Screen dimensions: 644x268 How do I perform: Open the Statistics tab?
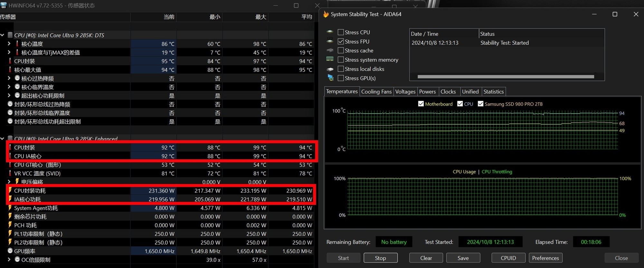[493, 92]
